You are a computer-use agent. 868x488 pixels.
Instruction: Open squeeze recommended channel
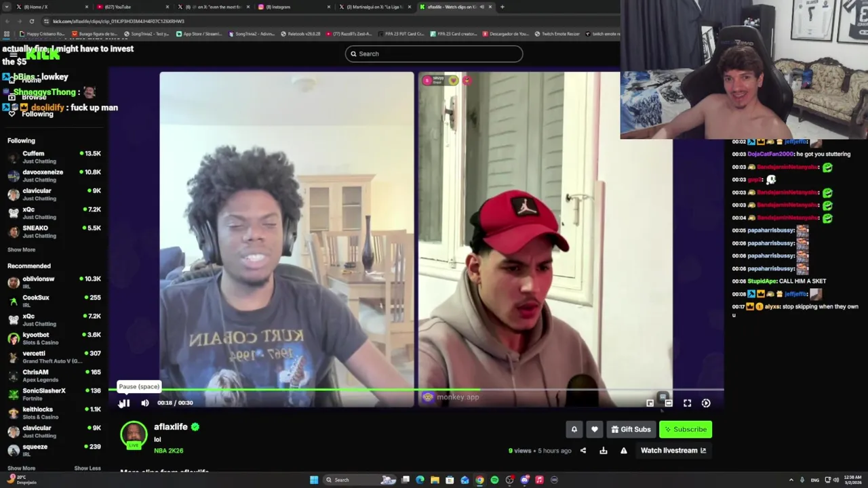click(x=56, y=450)
